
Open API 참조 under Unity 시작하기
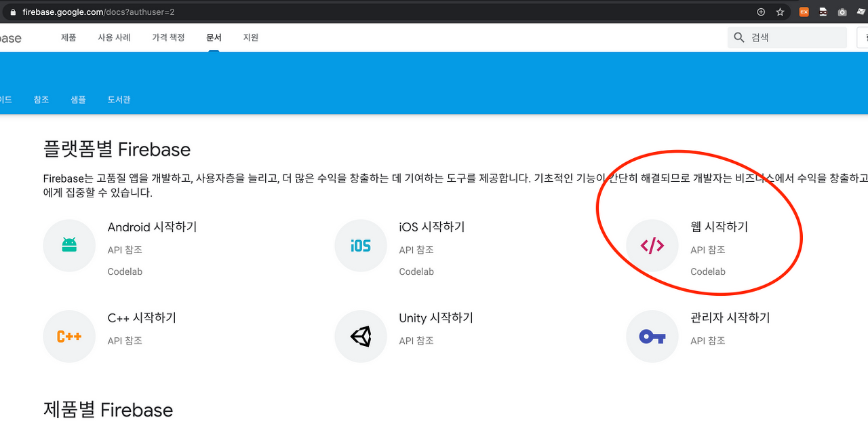(416, 341)
